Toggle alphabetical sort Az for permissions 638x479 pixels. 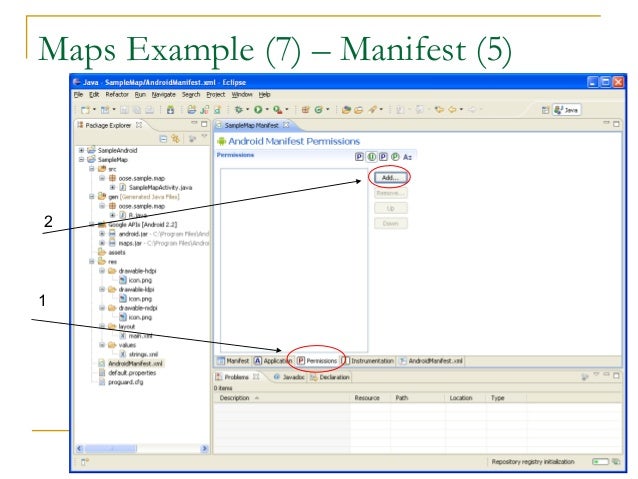407,157
